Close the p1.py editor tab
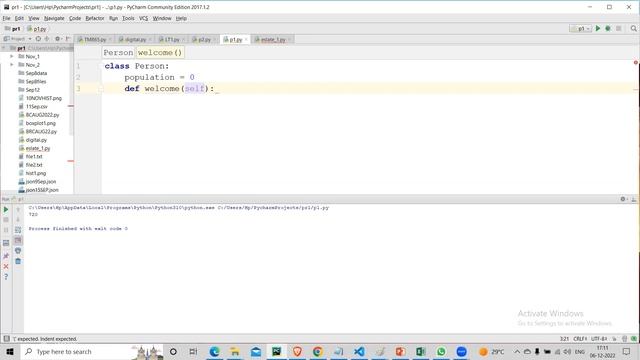Image resolution: width=640 pixels, height=360 pixels. (x=246, y=40)
